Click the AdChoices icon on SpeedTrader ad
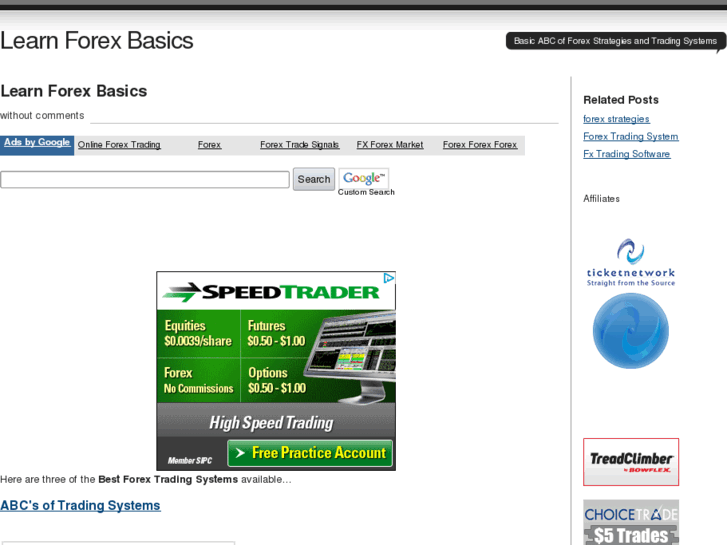 389,278
